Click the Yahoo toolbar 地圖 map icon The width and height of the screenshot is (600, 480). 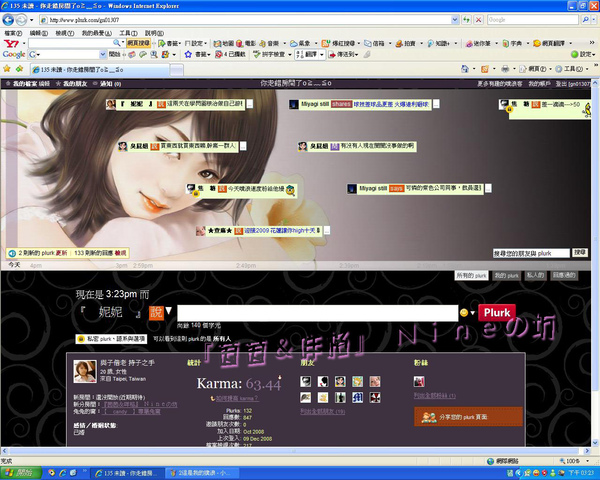(217, 44)
